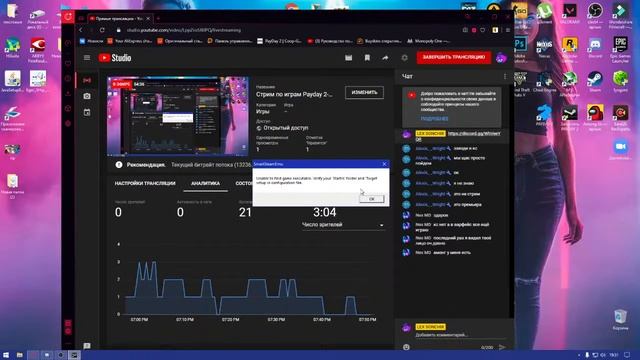Click the Bandicam desktop shortcut
Viewport: 640px width, 360px height.
[620, 118]
